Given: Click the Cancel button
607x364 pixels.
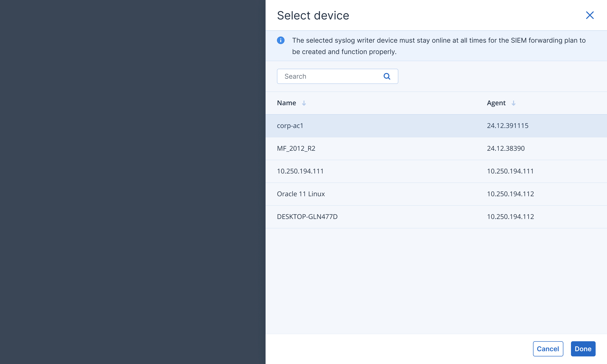Looking at the screenshot, I should tap(548, 349).
